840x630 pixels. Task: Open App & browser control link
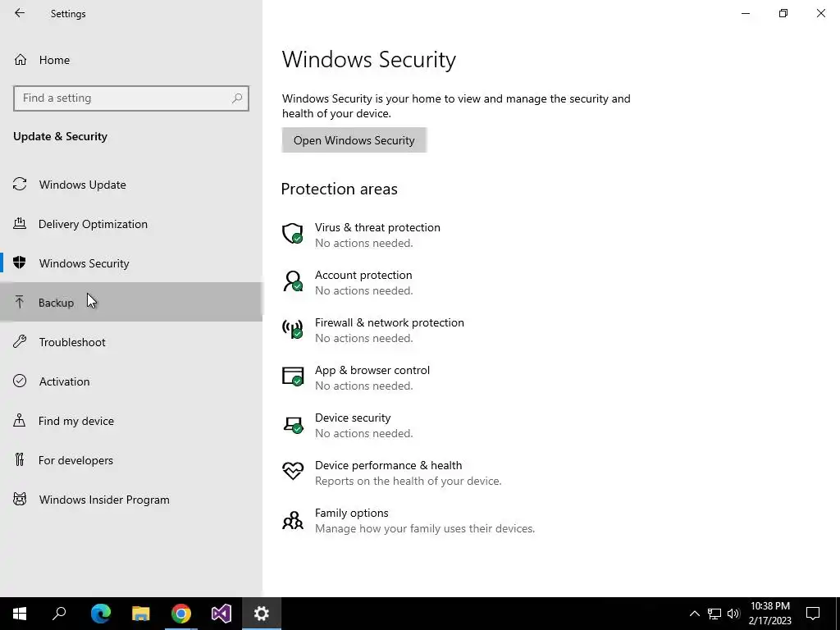pos(372,370)
